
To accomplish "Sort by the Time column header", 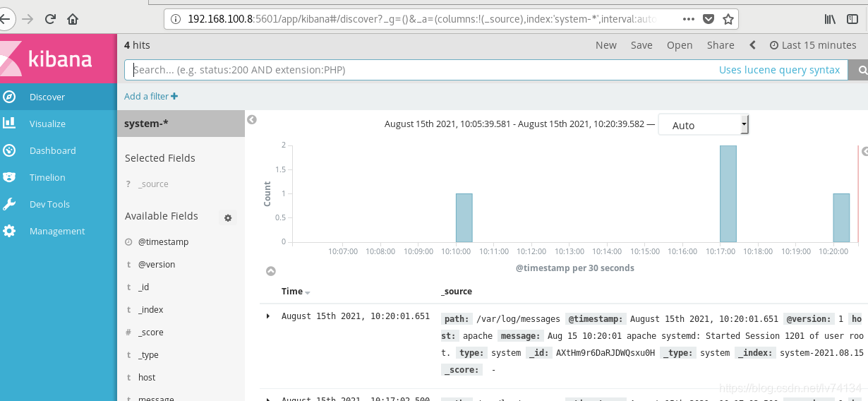I will (x=296, y=292).
